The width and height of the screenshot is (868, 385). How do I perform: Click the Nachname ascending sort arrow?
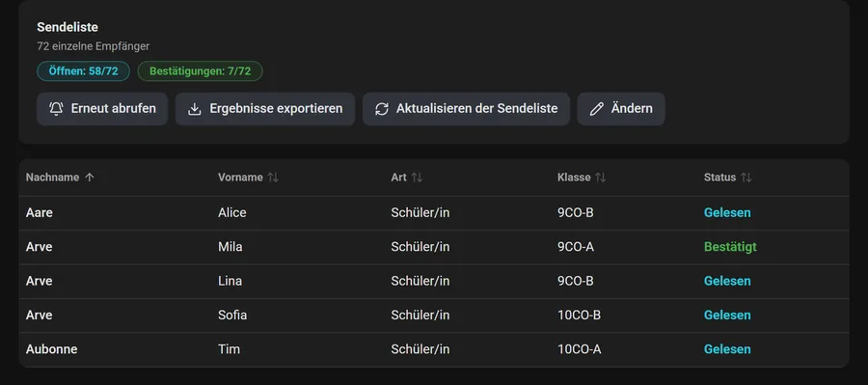(90, 178)
